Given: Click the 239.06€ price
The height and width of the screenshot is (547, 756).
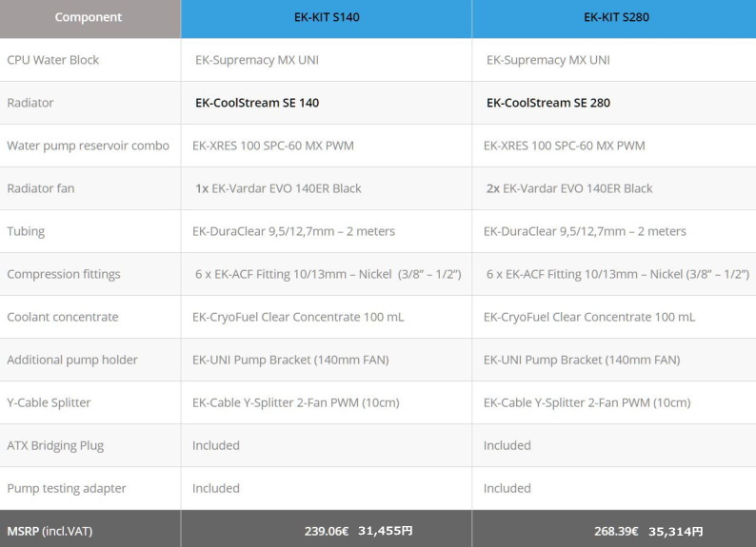Looking at the screenshot, I should [x=327, y=532].
